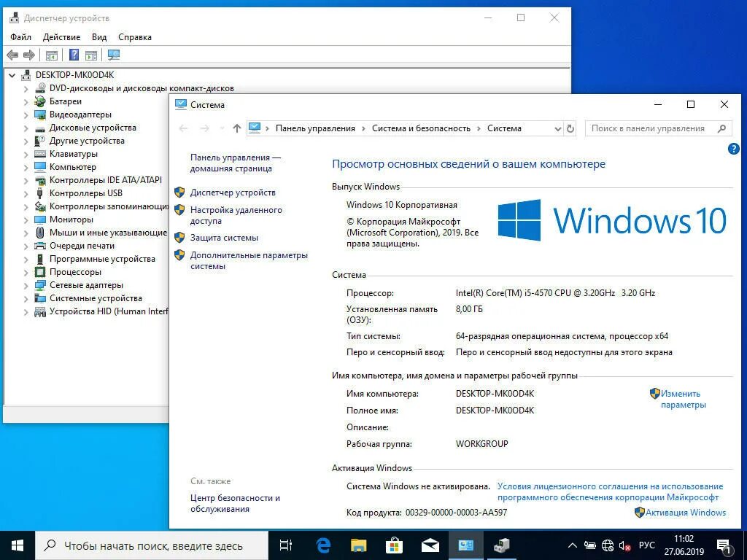Viewport: 747px width, 560px height.
Task: Click the search magnifier in control panel search
Action: (x=721, y=128)
